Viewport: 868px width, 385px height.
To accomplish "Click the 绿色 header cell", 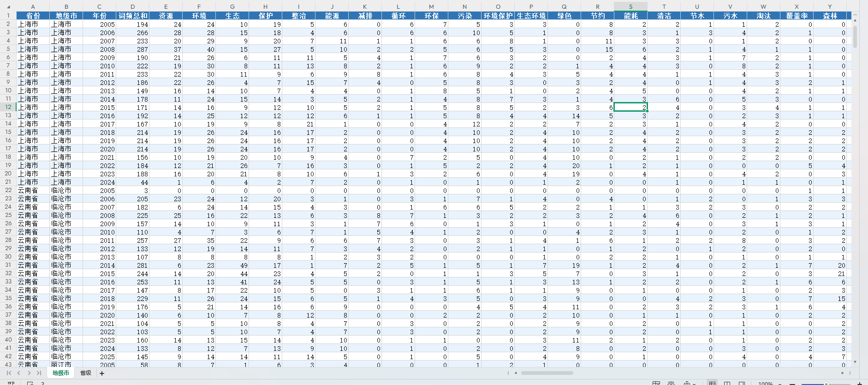I will click(564, 16).
